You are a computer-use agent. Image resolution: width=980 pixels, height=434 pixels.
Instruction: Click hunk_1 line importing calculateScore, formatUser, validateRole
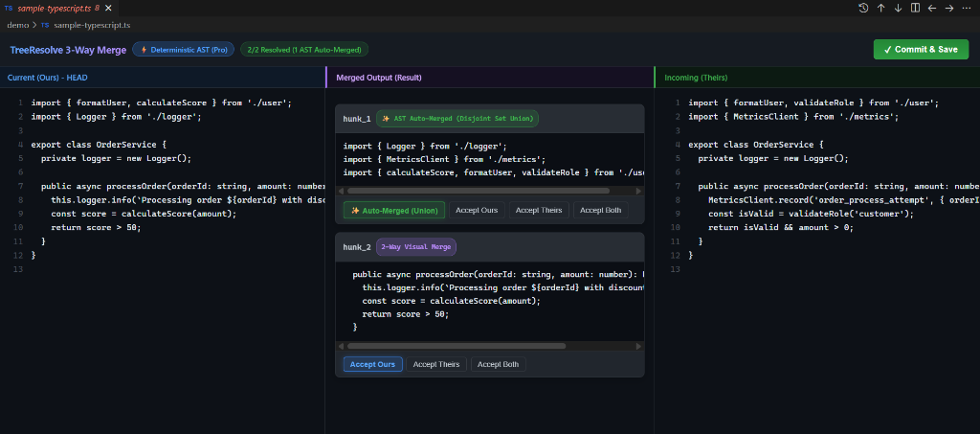pyautogui.click(x=494, y=172)
